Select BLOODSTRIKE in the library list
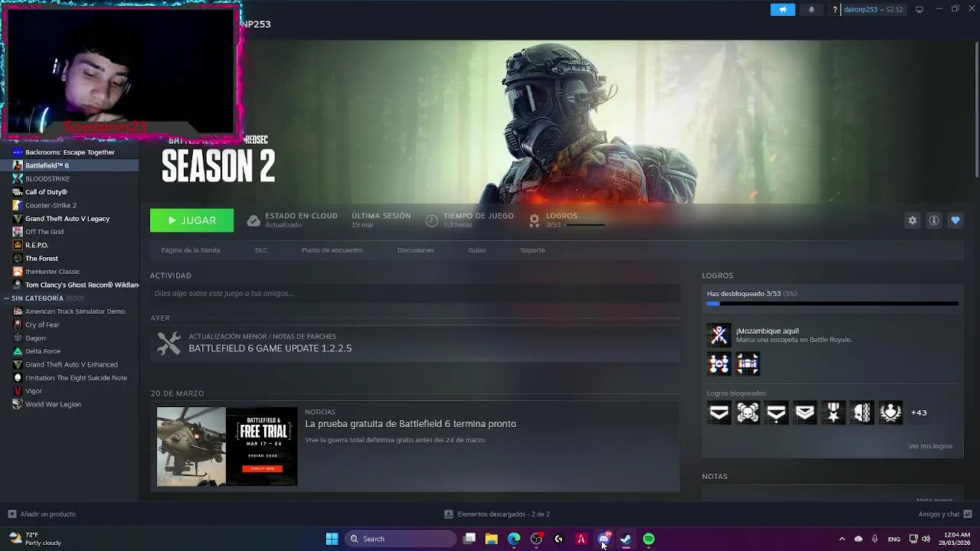Image resolution: width=980 pixels, height=551 pixels. pyautogui.click(x=70, y=178)
